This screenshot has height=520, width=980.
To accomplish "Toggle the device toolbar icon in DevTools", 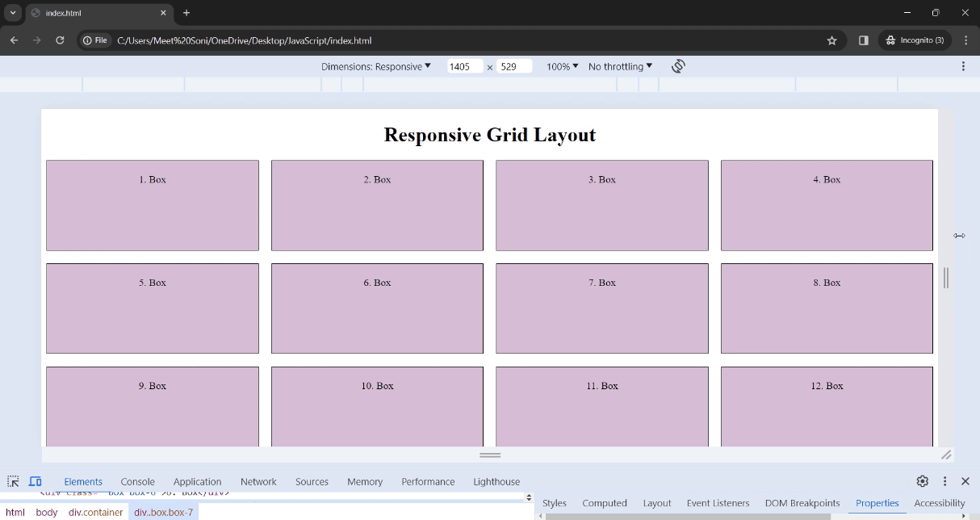I will point(35,481).
